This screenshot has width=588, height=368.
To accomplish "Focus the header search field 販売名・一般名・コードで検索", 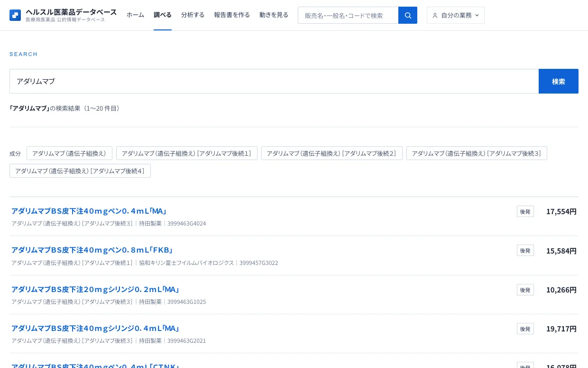I will pos(348,15).
